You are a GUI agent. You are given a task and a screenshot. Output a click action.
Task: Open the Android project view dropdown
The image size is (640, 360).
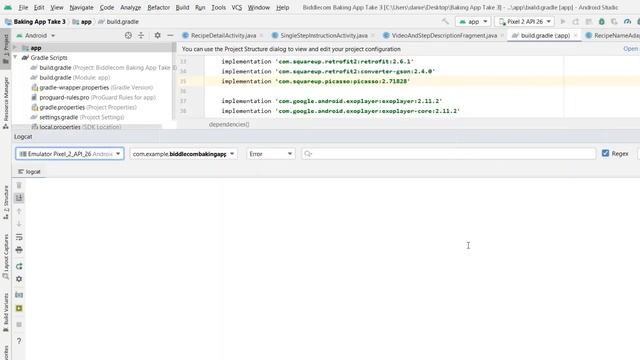(x=36, y=36)
